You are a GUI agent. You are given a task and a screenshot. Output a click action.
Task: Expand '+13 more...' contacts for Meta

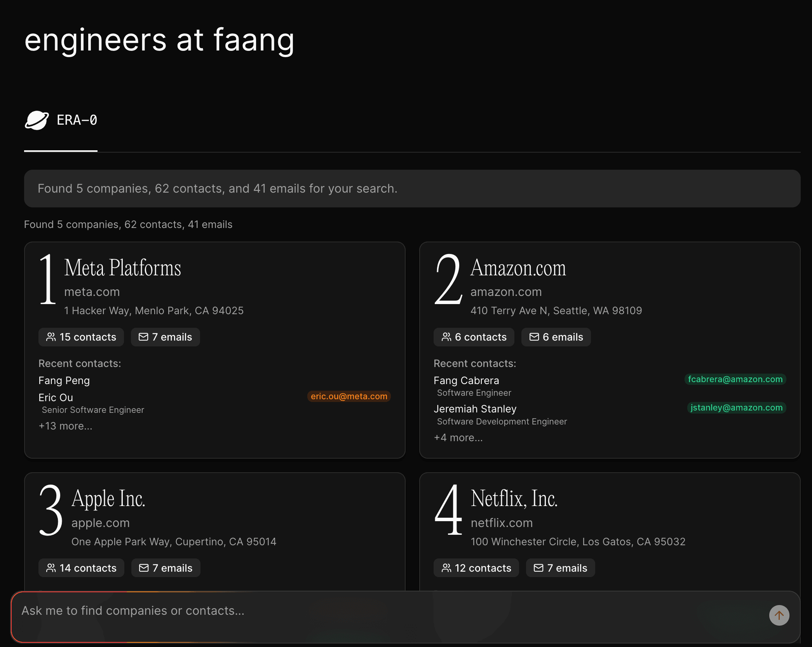(65, 426)
